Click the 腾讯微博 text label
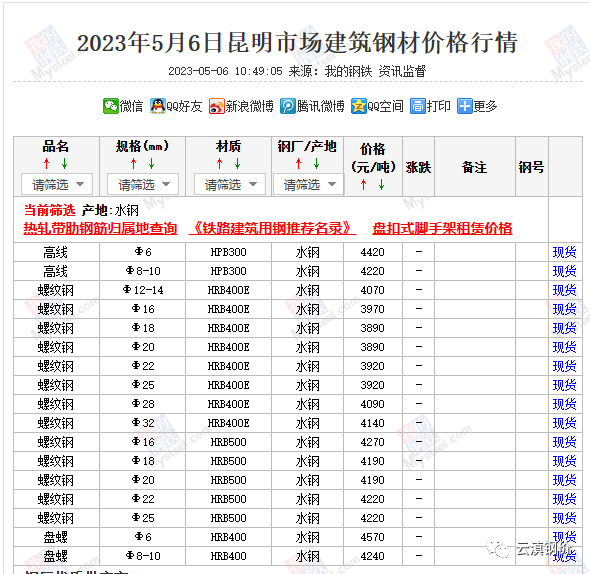The height and width of the screenshot is (574, 590). [320, 107]
